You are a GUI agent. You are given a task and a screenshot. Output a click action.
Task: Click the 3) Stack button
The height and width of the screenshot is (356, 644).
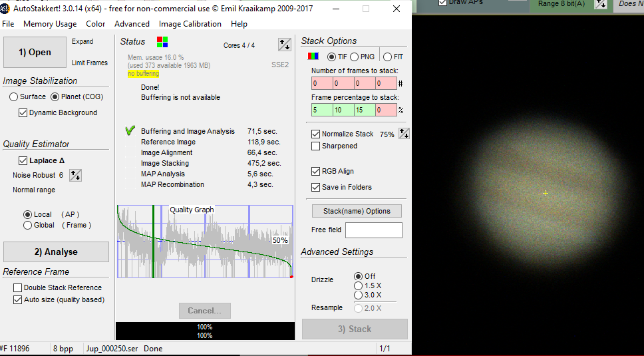pyautogui.click(x=355, y=329)
